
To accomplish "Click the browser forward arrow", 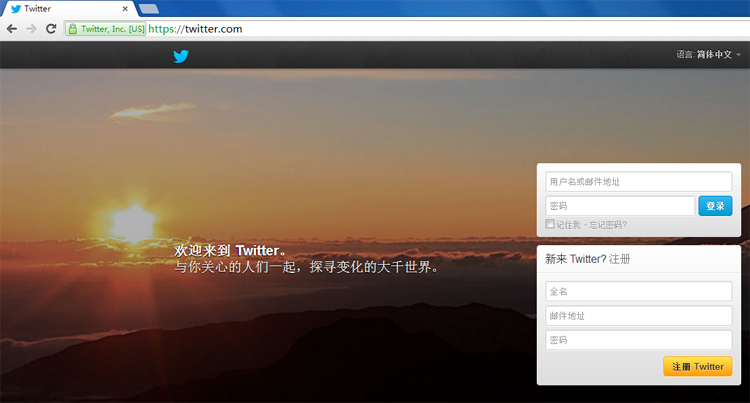I will [x=31, y=29].
